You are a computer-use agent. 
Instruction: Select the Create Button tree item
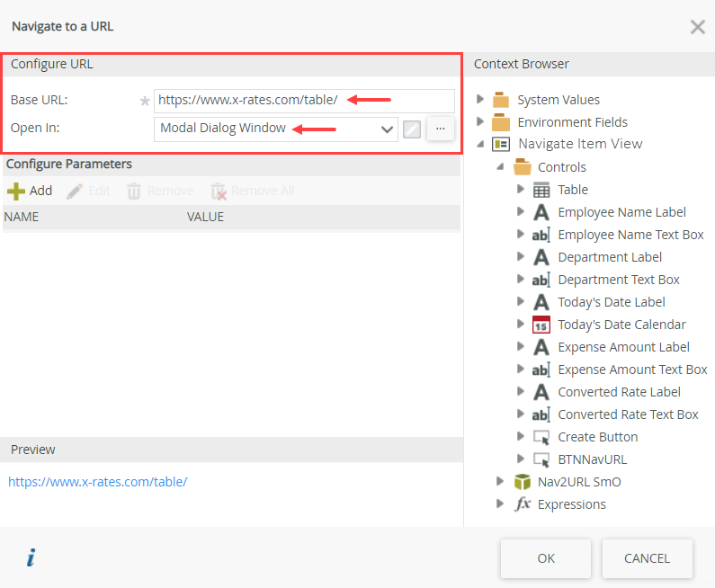click(598, 437)
